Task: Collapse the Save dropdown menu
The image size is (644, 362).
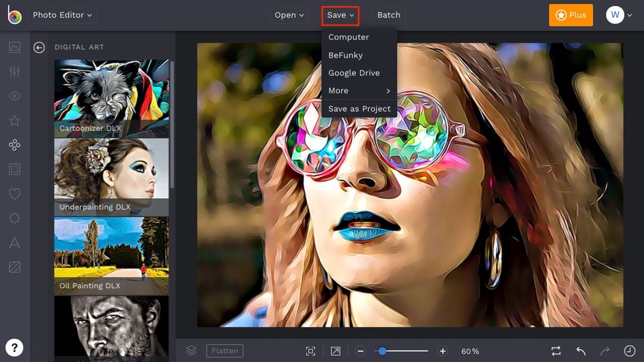Action: click(x=340, y=15)
